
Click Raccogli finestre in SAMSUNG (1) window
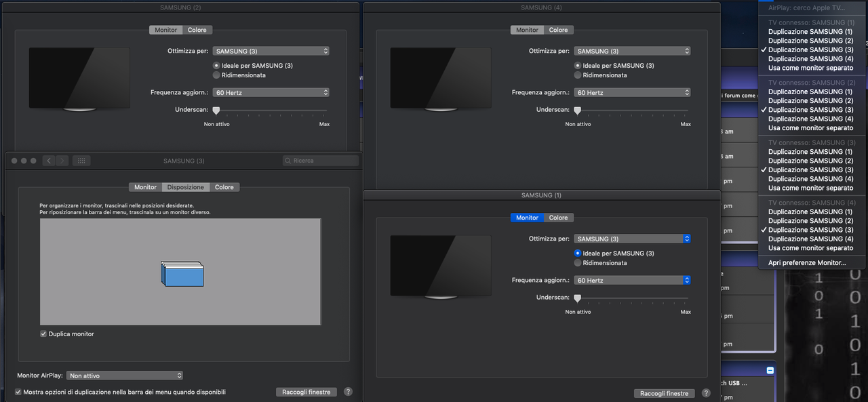pos(665,393)
